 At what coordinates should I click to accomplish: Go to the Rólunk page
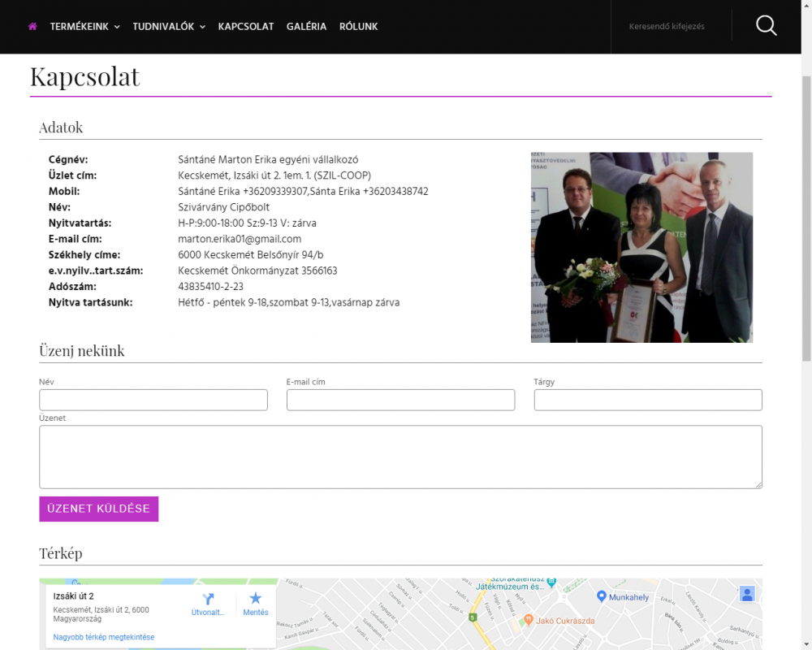click(358, 27)
